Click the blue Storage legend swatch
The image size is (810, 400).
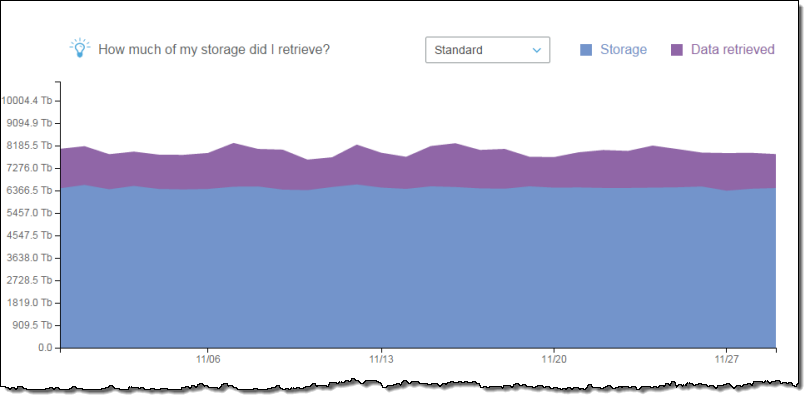587,50
